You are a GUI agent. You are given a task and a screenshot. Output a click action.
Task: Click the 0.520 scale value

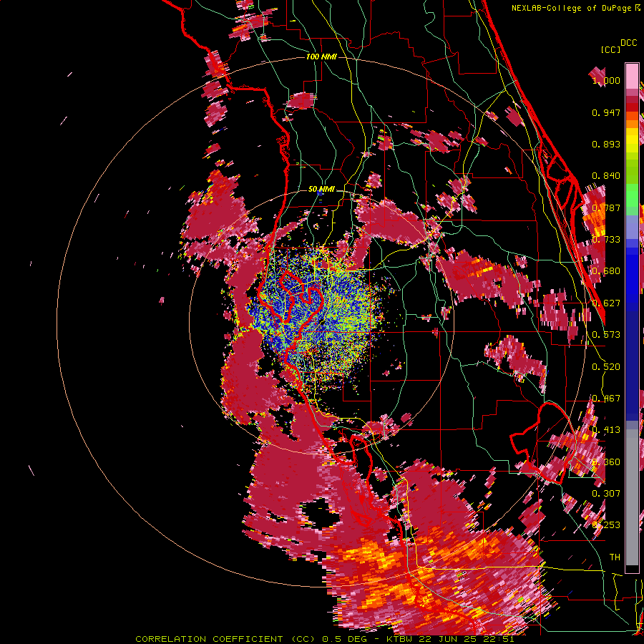(x=606, y=367)
